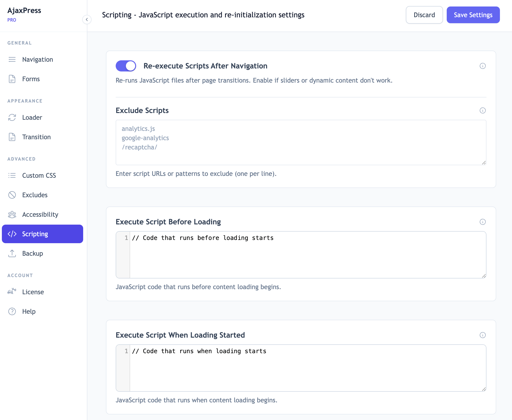Click the Help question mark icon
The width and height of the screenshot is (512, 420).
pyautogui.click(x=12, y=311)
